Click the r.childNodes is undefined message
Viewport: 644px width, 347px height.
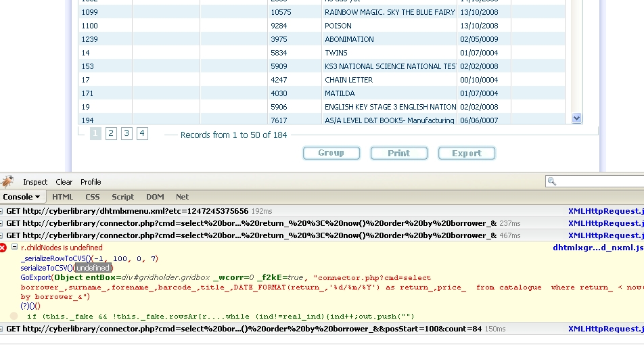coord(62,248)
